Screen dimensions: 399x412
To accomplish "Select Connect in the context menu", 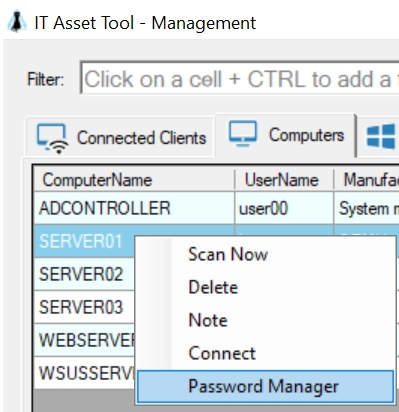I will [266, 353].
